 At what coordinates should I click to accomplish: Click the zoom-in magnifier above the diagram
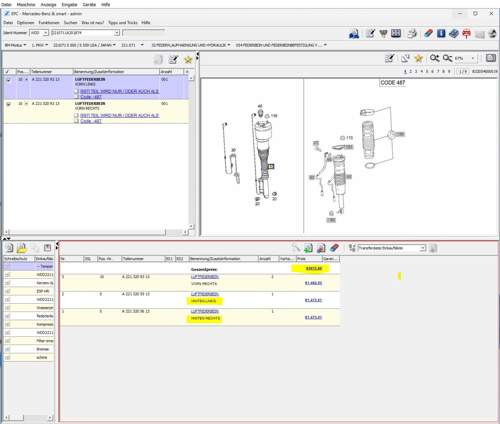coord(434,58)
